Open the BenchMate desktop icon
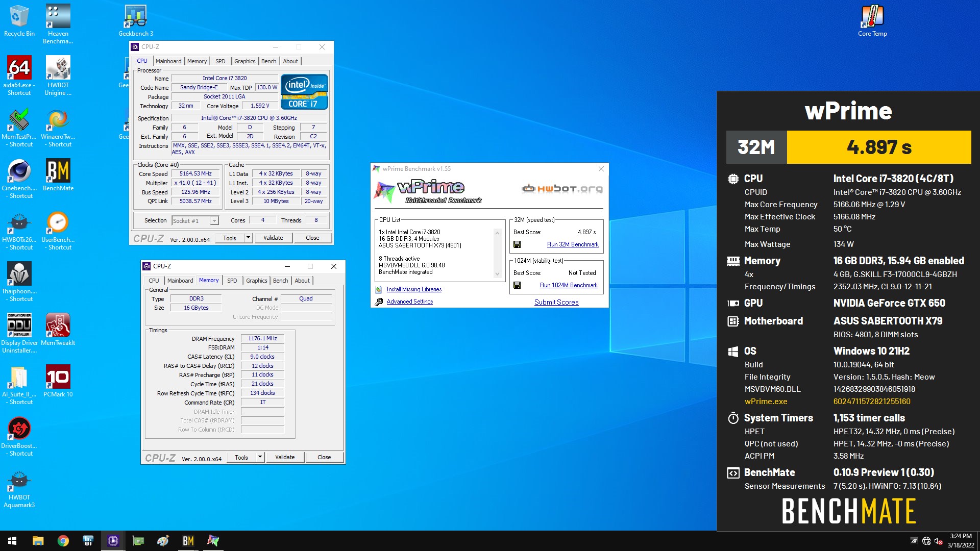Screen dimensions: 980x551 click(x=58, y=175)
